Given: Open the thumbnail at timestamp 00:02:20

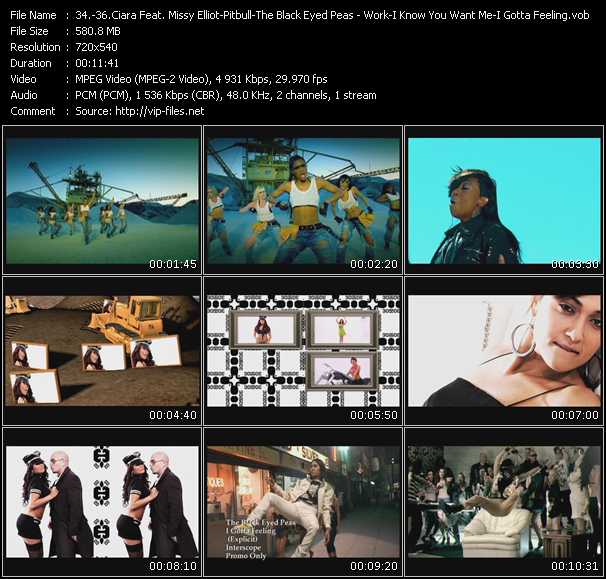Looking at the screenshot, I should (303, 200).
